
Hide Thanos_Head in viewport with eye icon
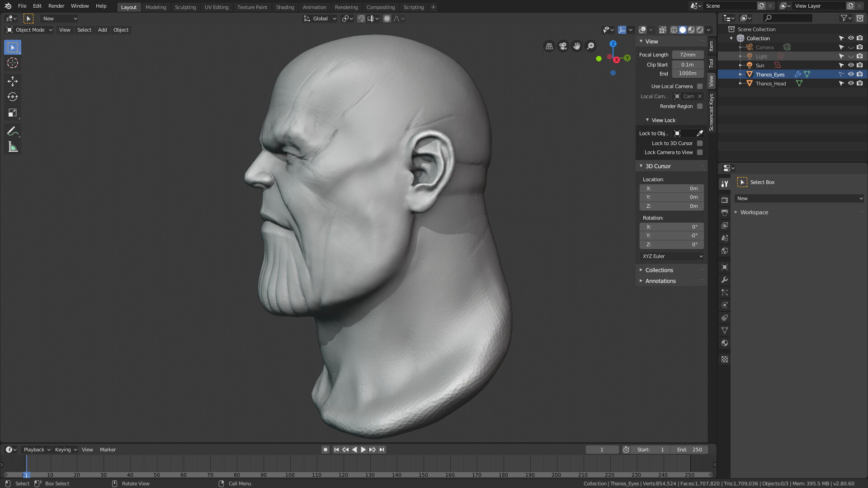click(851, 83)
